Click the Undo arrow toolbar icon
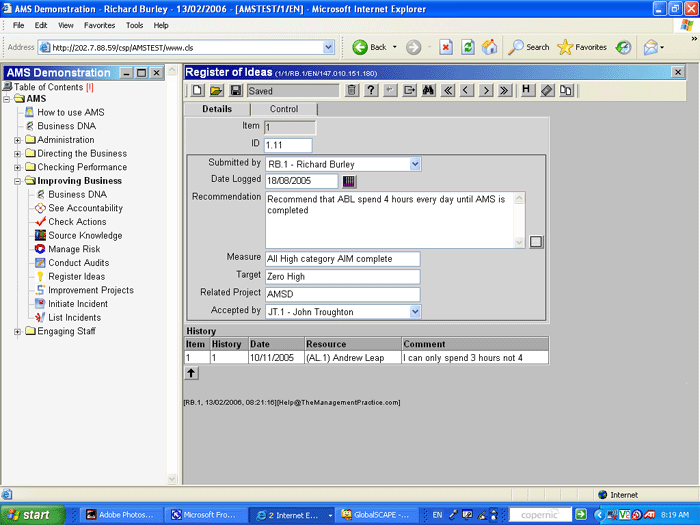Image resolution: width=700 pixels, height=525 pixels. pos(390,91)
